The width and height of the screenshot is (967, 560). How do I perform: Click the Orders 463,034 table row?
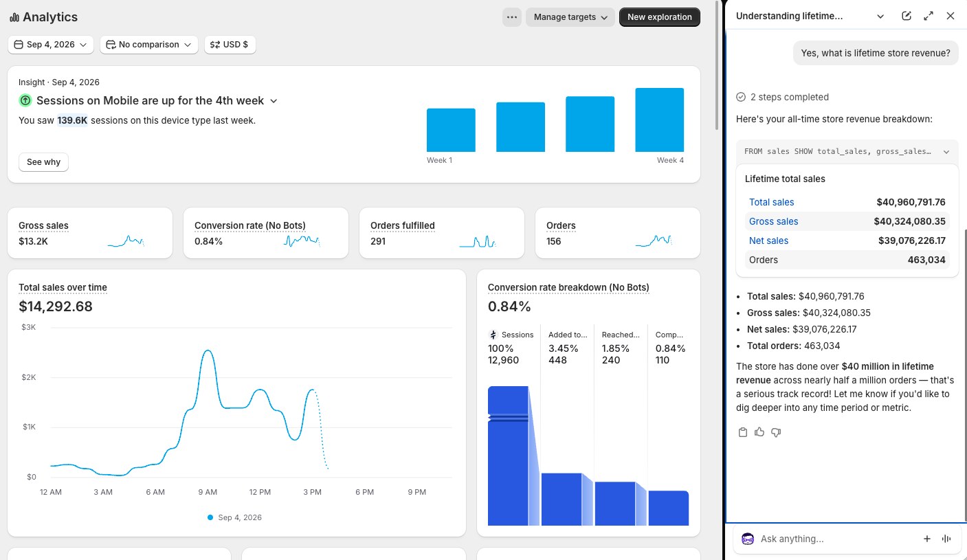click(x=847, y=260)
